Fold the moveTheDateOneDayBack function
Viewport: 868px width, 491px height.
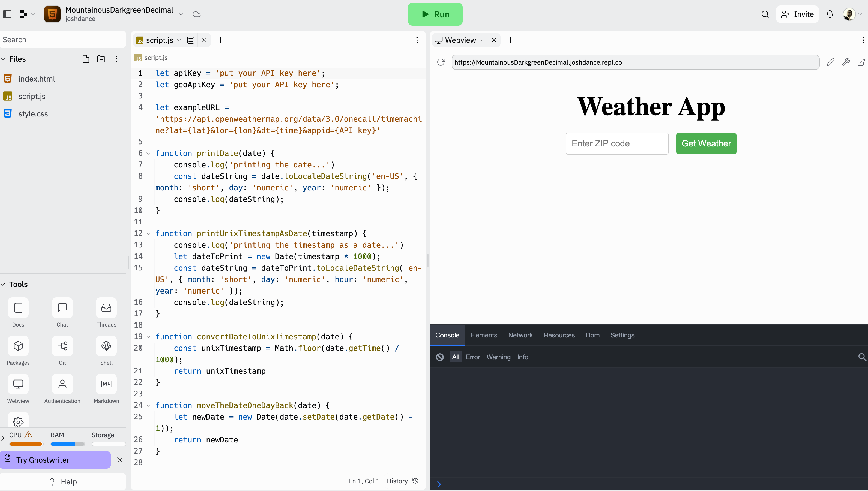[148, 405]
